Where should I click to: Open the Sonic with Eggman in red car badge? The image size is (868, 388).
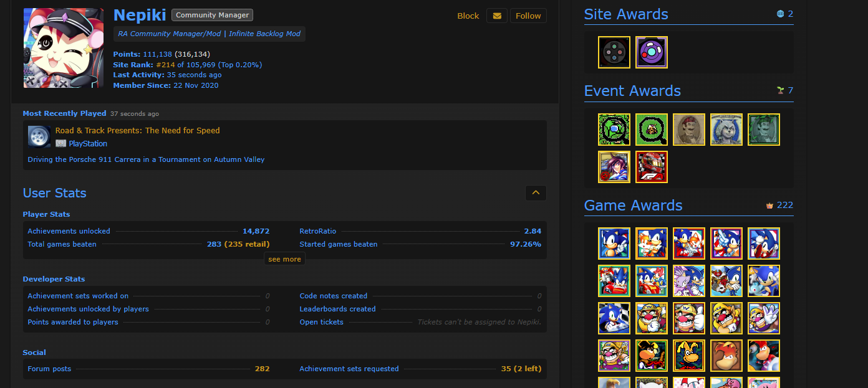[614, 281]
